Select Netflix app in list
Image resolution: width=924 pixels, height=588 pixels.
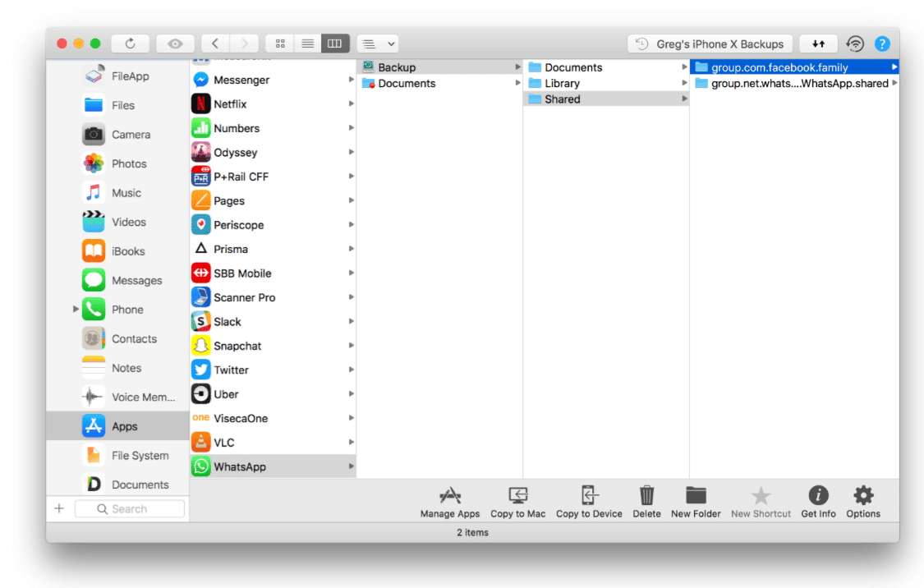(x=273, y=103)
